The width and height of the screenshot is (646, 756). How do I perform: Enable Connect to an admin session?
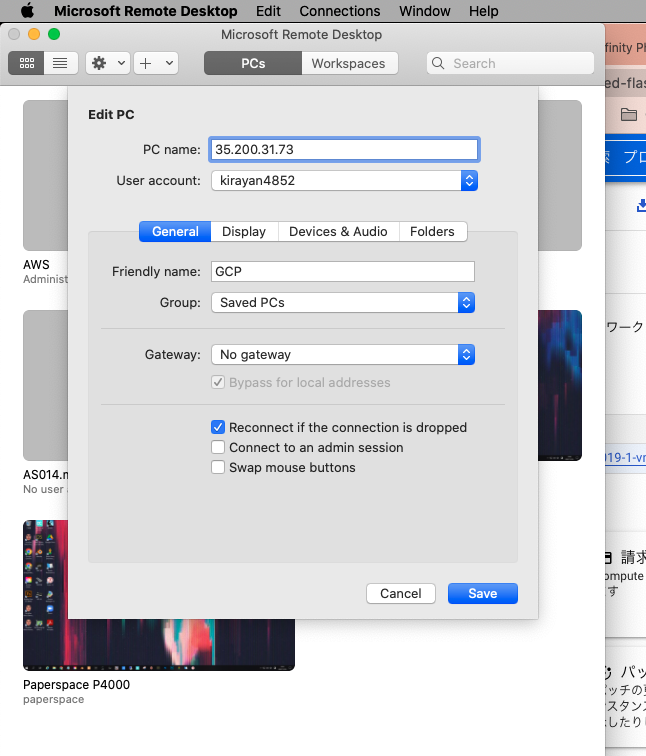click(x=218, y=447)
